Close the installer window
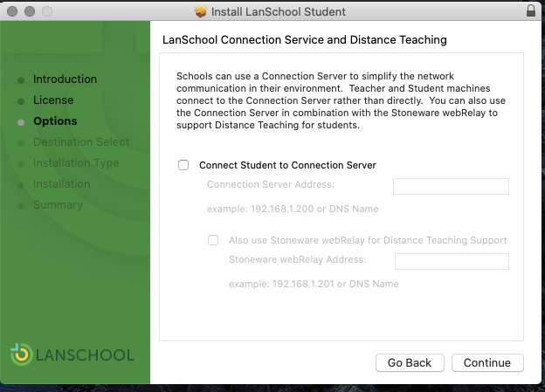 tap(12, 11)
